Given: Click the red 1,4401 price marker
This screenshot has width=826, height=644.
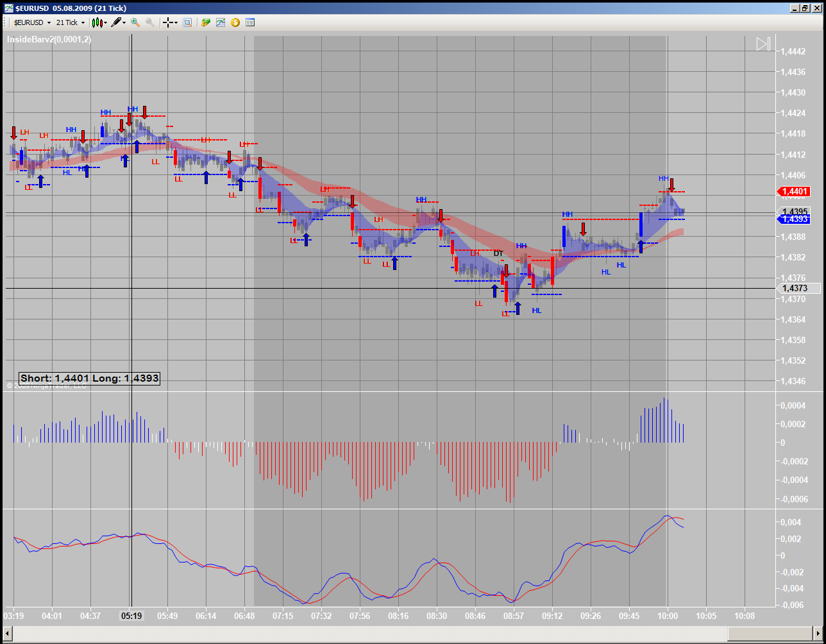Looking at the screenshot, I should tap(794, 191).
